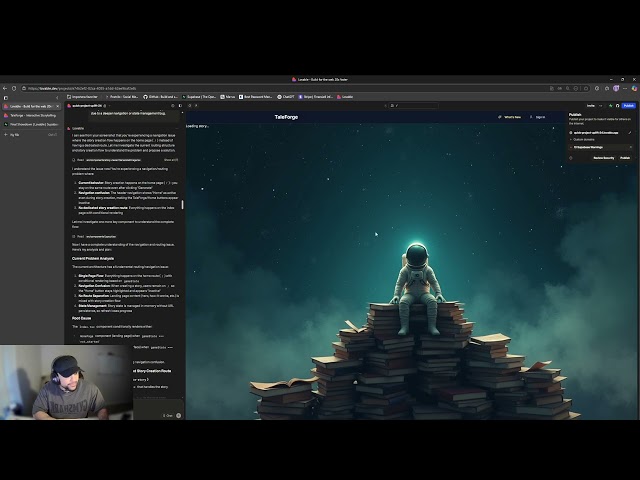Screen dimensions: 640x480
Task: Open the Lovable bookmark in bookmarks bar
Action: [x=345, y=97]
